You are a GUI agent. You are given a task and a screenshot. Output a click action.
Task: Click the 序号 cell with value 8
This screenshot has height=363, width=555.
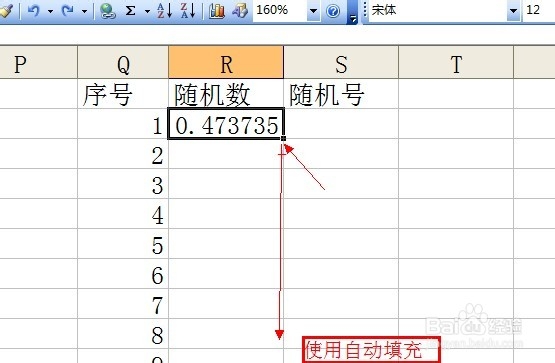coord(123,334)
